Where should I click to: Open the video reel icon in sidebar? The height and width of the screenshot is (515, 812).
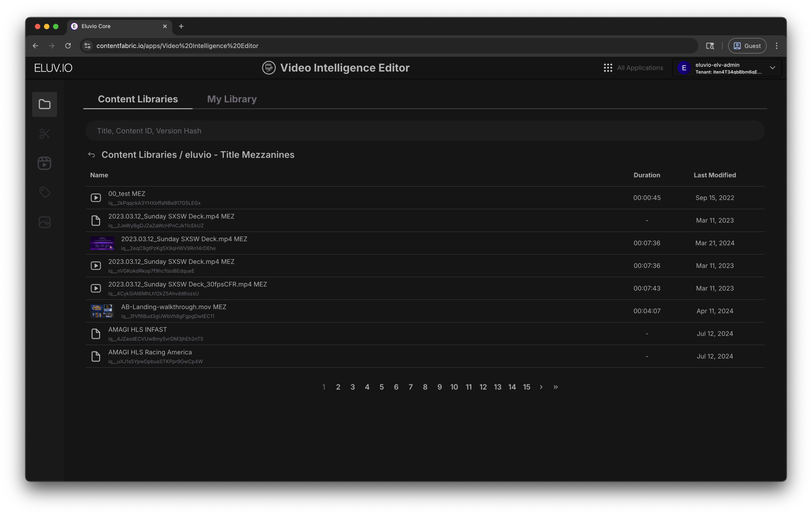tap(44, 163)
